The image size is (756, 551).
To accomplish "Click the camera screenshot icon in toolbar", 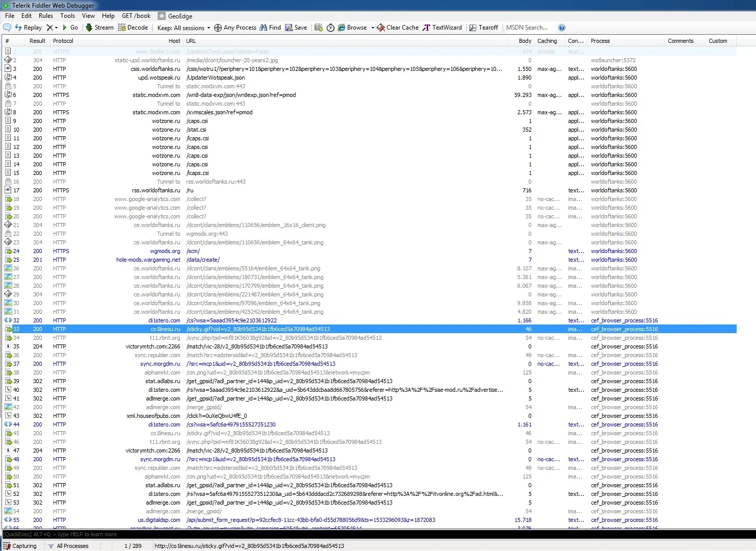I will point(319,28).
